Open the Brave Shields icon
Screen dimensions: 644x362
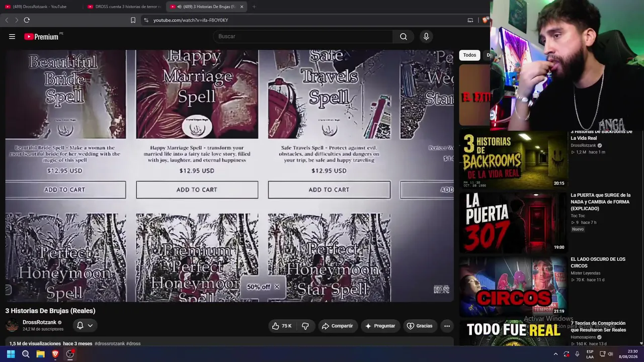[485, 20]
